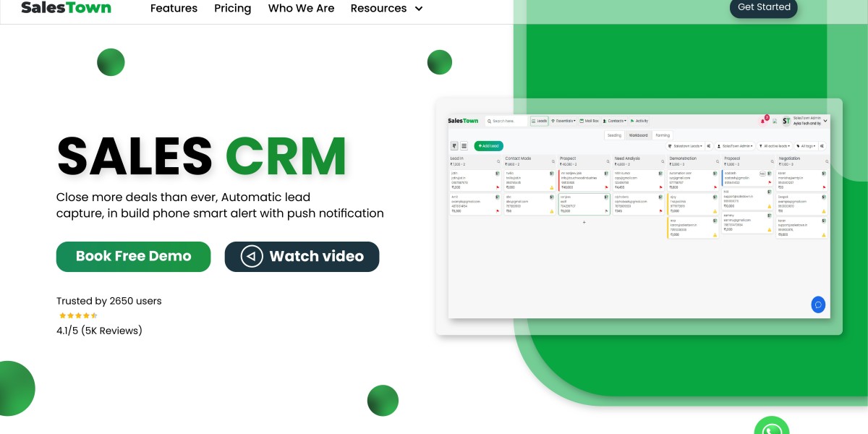Screen dimensions: 868x434
Task: Click the warning icon on the sammy card
Action: click(x=770, y=230)
